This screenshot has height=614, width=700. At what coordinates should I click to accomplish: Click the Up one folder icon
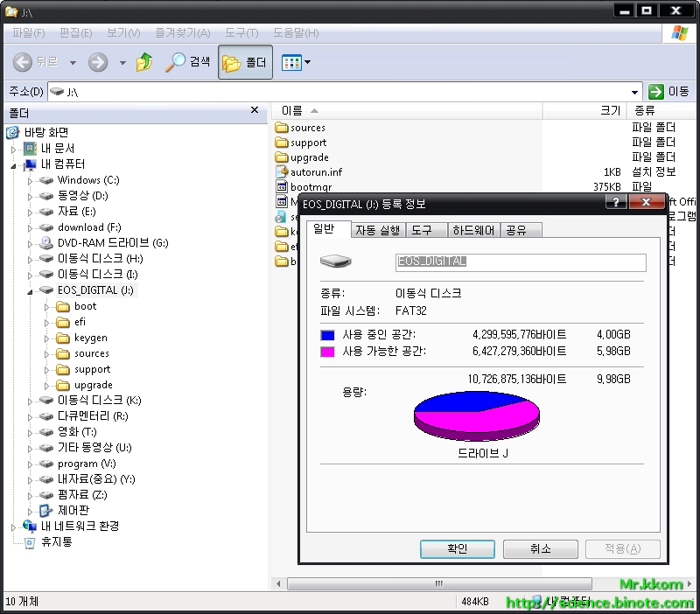144,62
